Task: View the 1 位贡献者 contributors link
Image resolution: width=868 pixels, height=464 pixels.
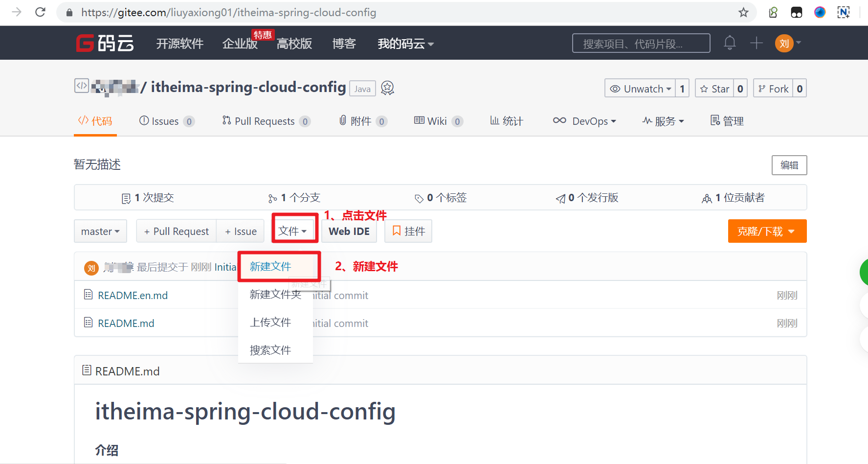Action: pos(733,198)
